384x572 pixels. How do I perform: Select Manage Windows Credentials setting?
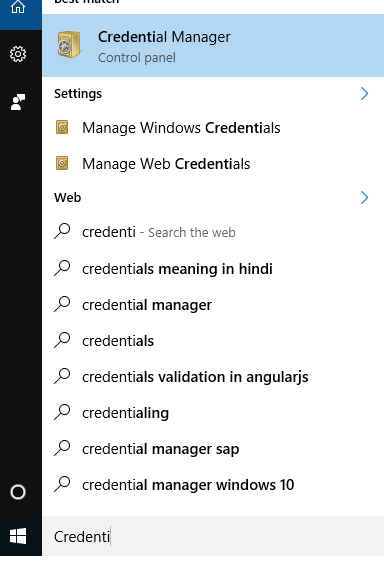pyautogui.click(x=213, y=128)
